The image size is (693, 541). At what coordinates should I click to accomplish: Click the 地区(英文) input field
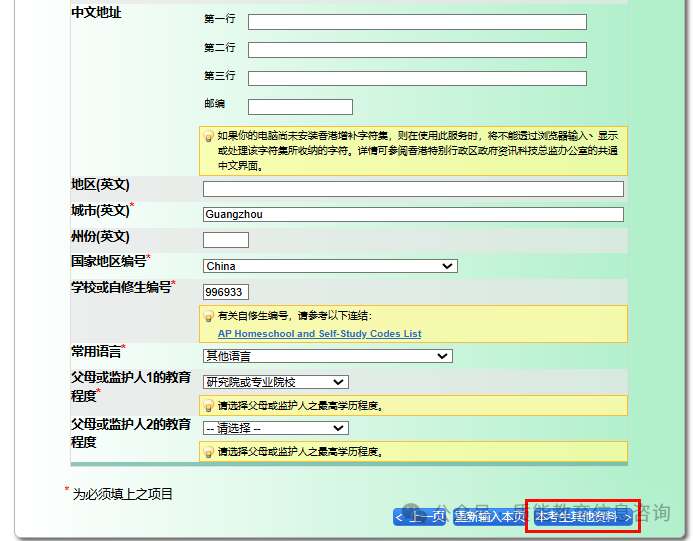[x=413, y=189]
